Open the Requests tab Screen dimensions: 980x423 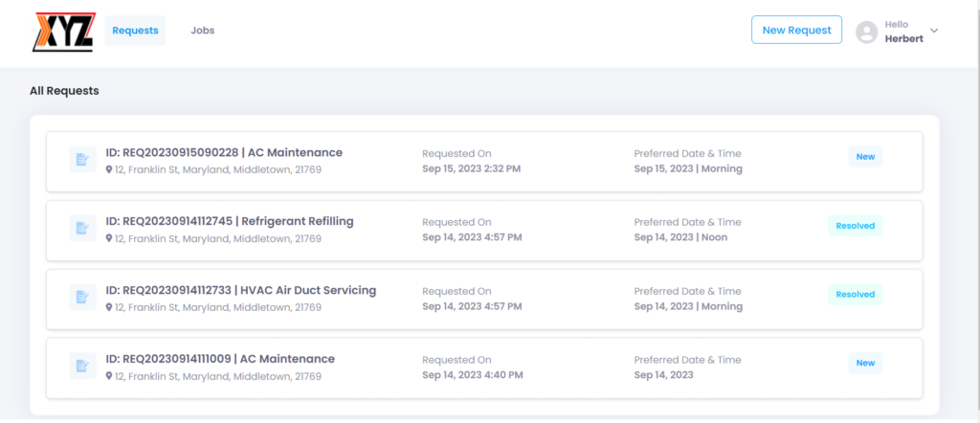(135, 31)
